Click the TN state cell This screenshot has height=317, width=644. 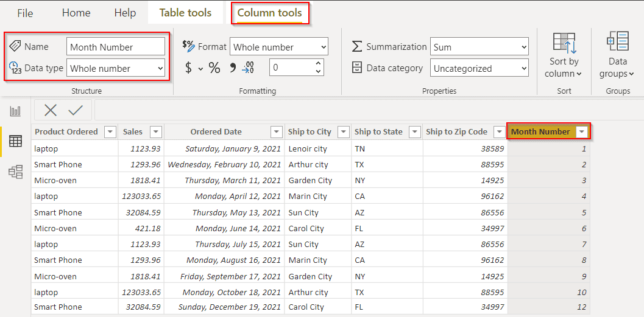[x=387, y=148]
